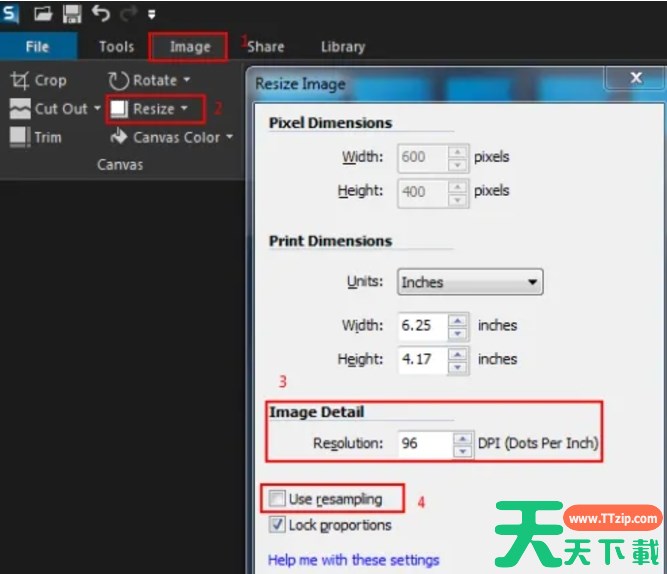Switch to the Tools tab
667x574 pixels.
116,46
